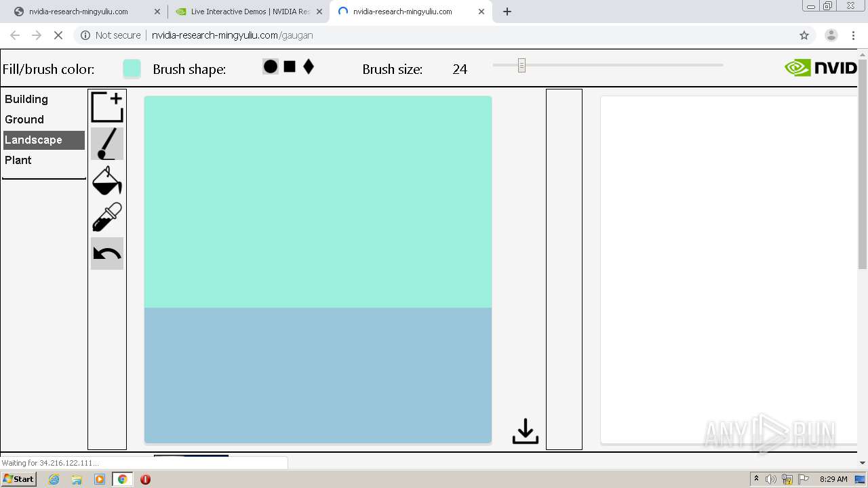Click the brush size value 24
868x488 pixels.
(460, 69)
